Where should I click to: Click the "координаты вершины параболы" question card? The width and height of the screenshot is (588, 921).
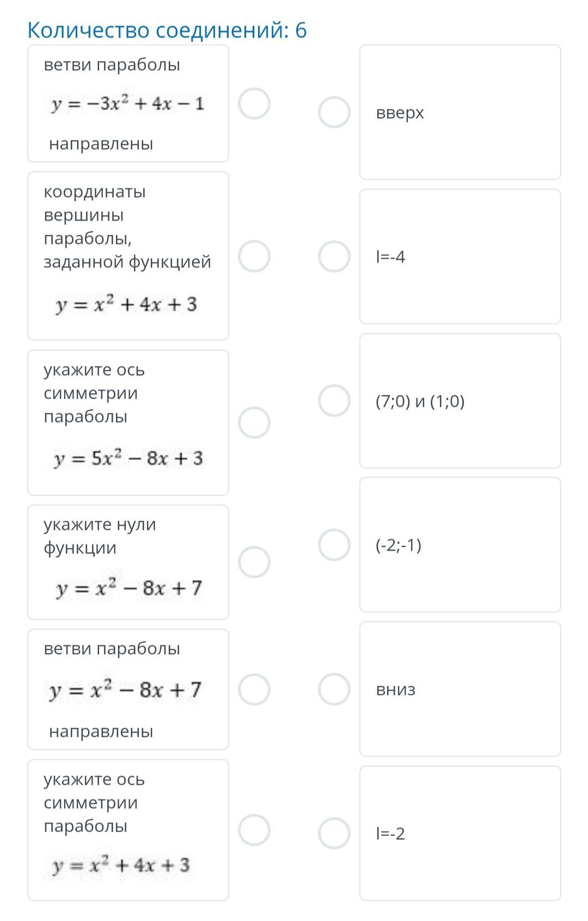coord(128,256)
